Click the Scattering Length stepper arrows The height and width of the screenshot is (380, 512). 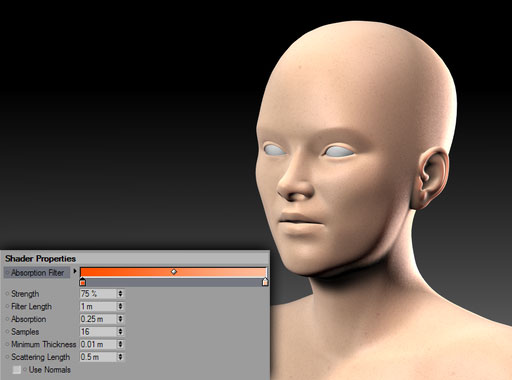pyautogui.click(x=120, y=357)
